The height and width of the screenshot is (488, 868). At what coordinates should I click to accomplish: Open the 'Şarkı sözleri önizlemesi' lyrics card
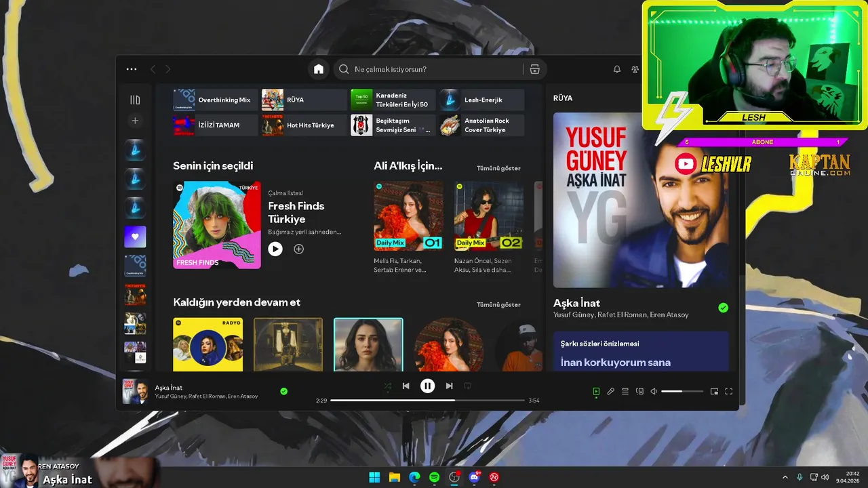click(641, 351)
